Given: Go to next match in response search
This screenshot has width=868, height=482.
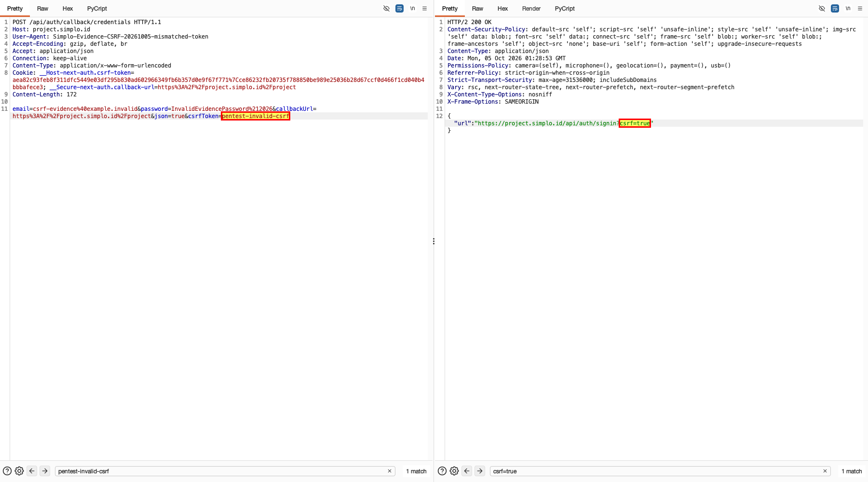Looking at the screenshot, I should tap(480, 471).
